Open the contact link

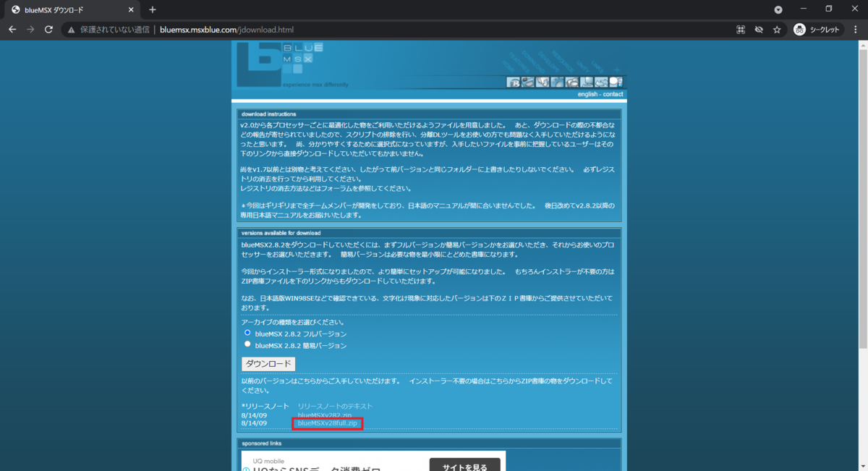click(613, 94)
